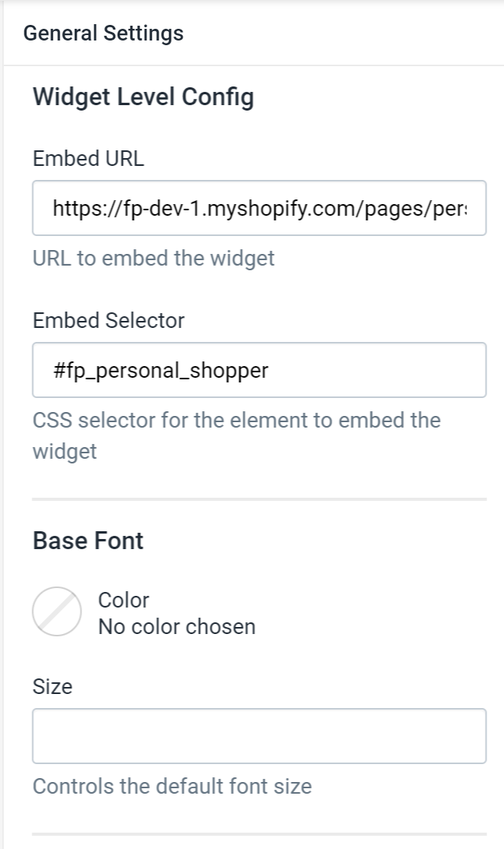The width and height of the screenshot is (504, 849).
Task: Place the cursor in the myshopify.com URL text
Action: click(260, 209)
